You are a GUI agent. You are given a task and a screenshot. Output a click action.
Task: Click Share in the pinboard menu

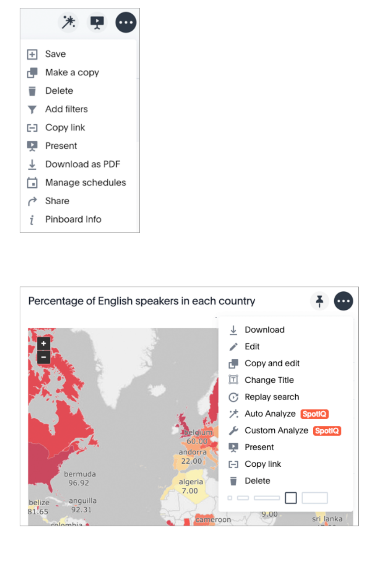click(57, 201)
